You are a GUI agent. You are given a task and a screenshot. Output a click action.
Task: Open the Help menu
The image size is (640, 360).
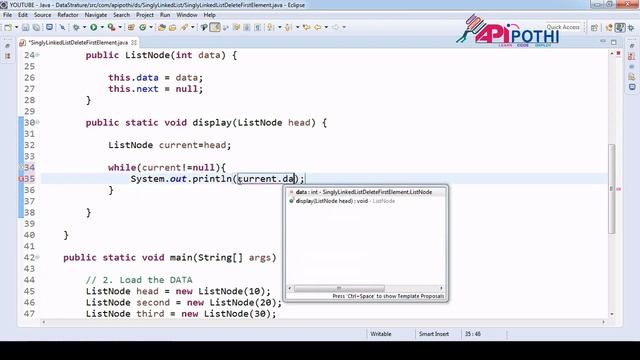tap(209, 15)
